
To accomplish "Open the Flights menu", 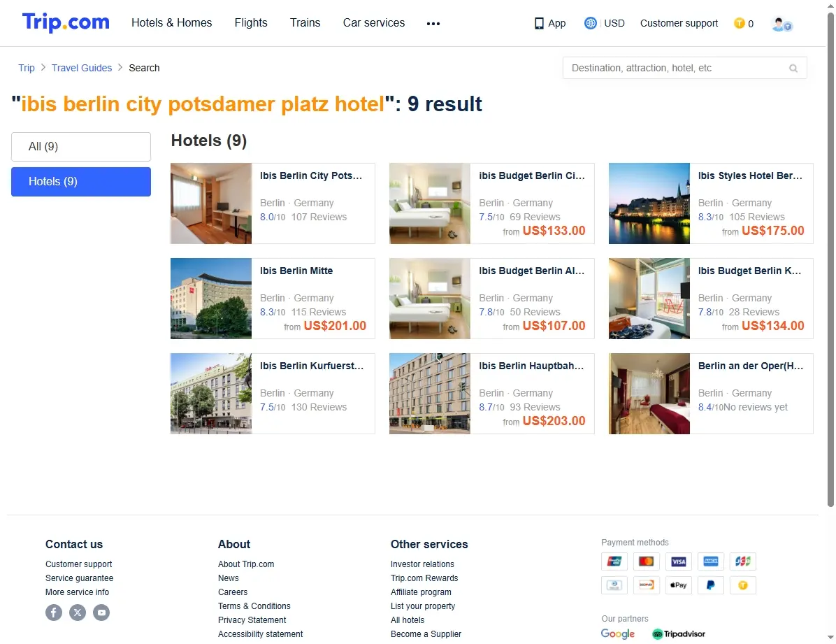I will click(x=251, y=23).
